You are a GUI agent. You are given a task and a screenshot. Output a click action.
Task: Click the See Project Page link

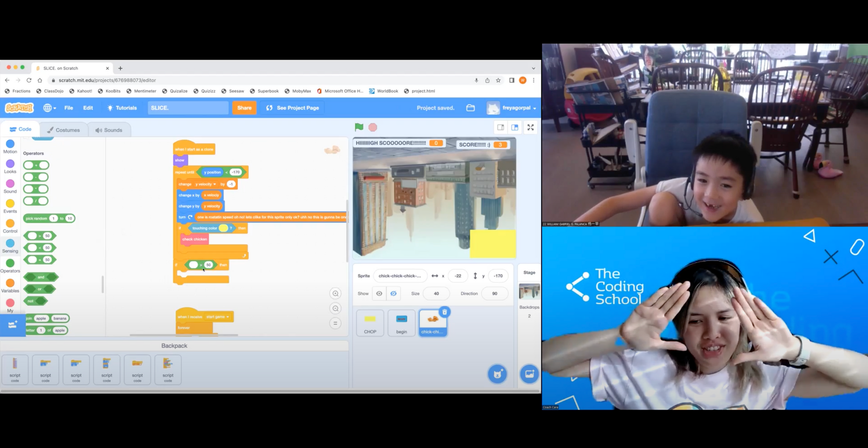(292, 108)
